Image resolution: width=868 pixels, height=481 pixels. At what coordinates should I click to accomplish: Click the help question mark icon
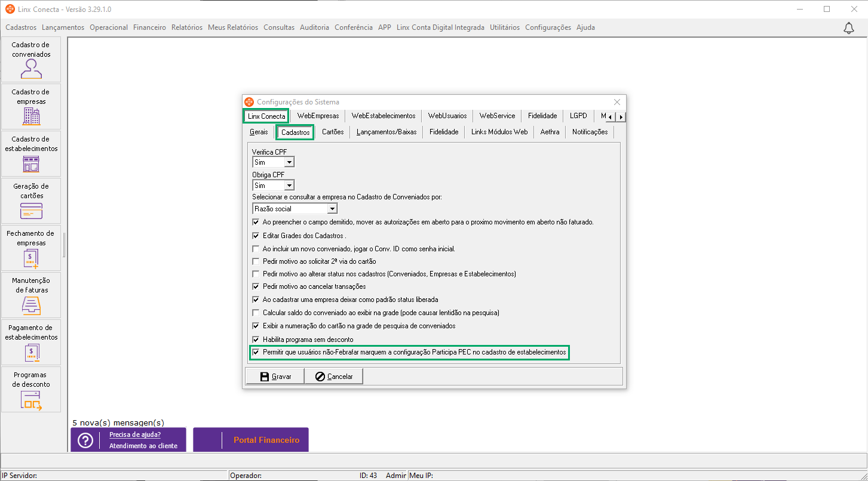(x=85, y=440)
